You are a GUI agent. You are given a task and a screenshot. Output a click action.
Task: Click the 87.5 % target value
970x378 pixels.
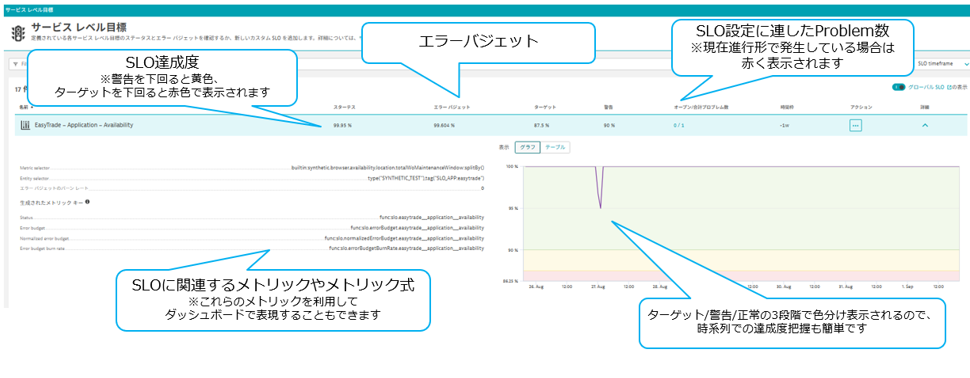pyautogui.click(x=541, y=125)
